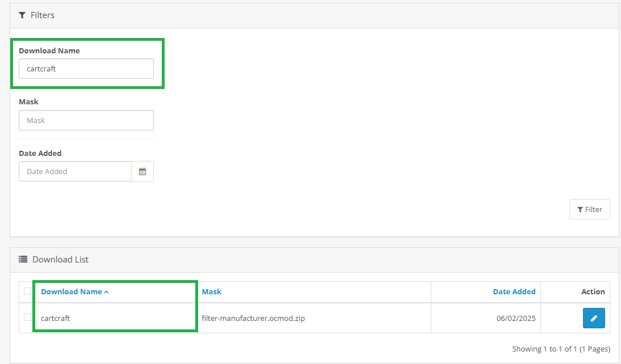Sort list by Download Name column
Viewport: 621px width, 364px height.
(x=71, y=292)
